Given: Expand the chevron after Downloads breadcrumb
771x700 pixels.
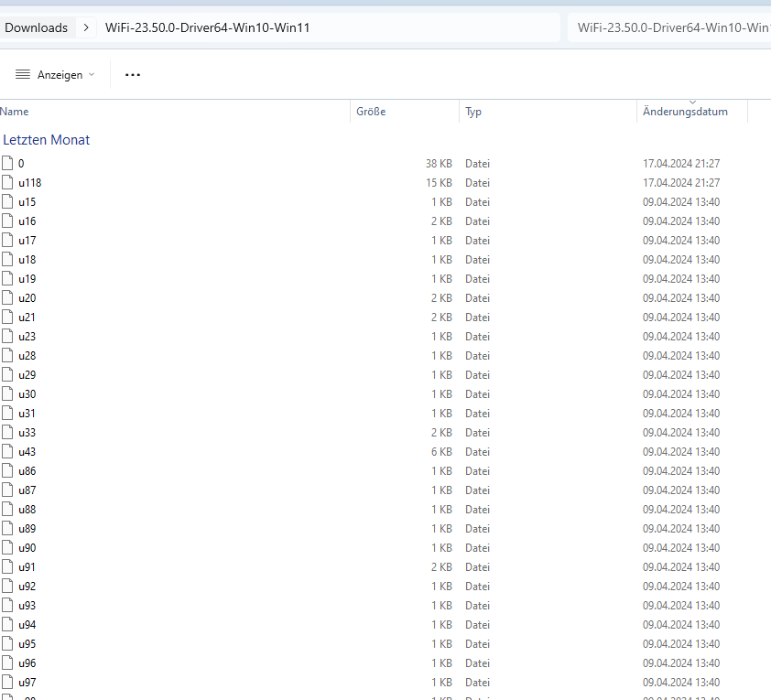Looking at the screenshot, I should coord(86,27).
